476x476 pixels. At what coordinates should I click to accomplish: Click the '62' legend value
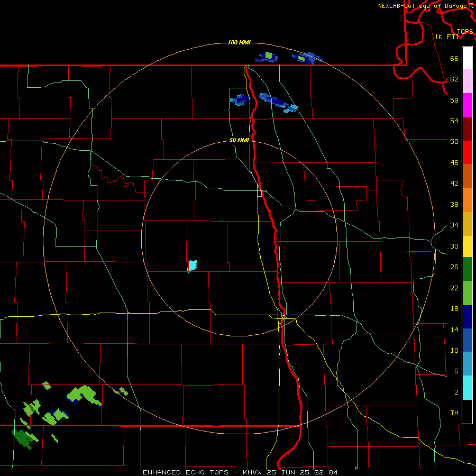point(454,79)
